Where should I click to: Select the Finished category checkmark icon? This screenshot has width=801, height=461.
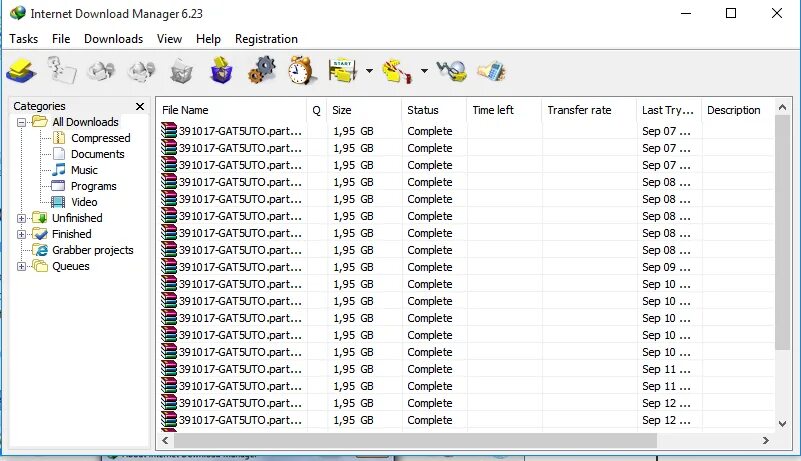(x=40, y=234)
